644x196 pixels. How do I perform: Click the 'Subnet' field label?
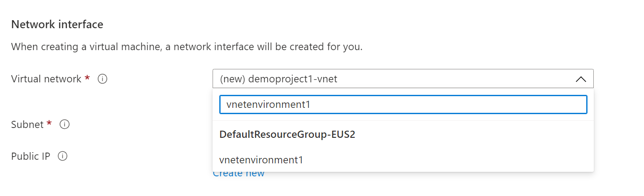pyautogui.click(x=27, y=124)
